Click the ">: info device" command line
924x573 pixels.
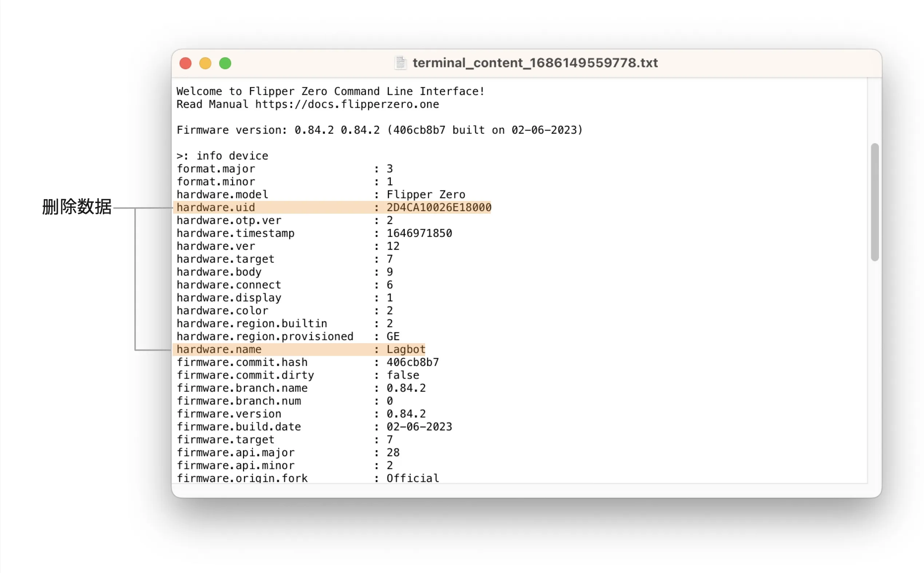tap(222, 156)
